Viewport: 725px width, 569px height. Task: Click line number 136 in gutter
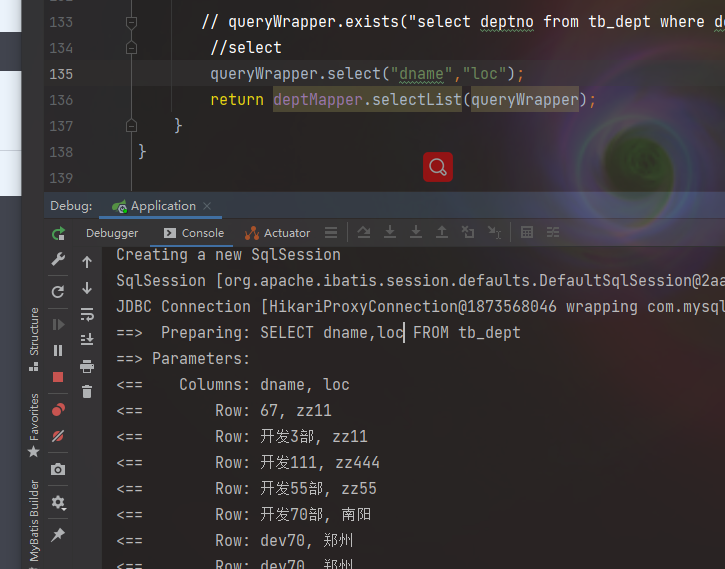pyautogui.click(x=61, y=100)
